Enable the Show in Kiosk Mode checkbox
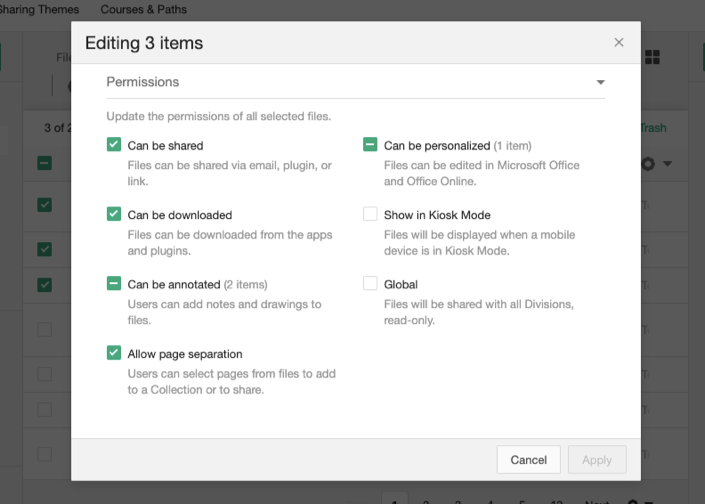Viewport: 705px width, 504px height. 370,214
